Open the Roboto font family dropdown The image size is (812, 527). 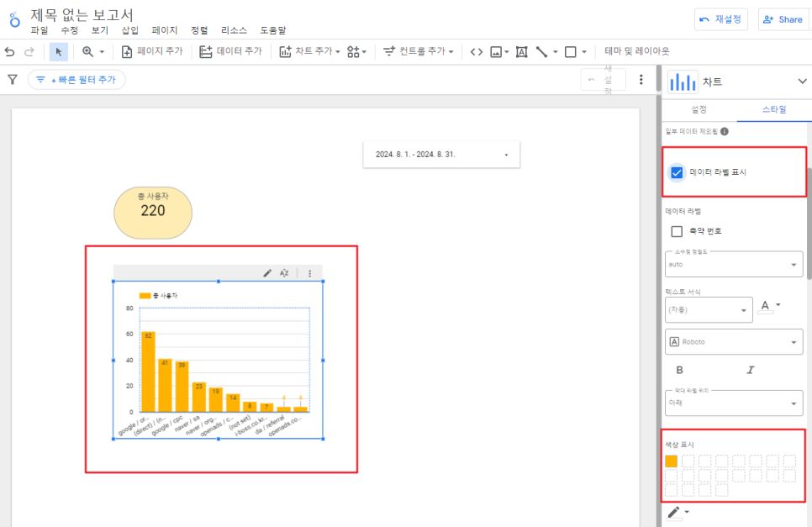click(734, 342)
